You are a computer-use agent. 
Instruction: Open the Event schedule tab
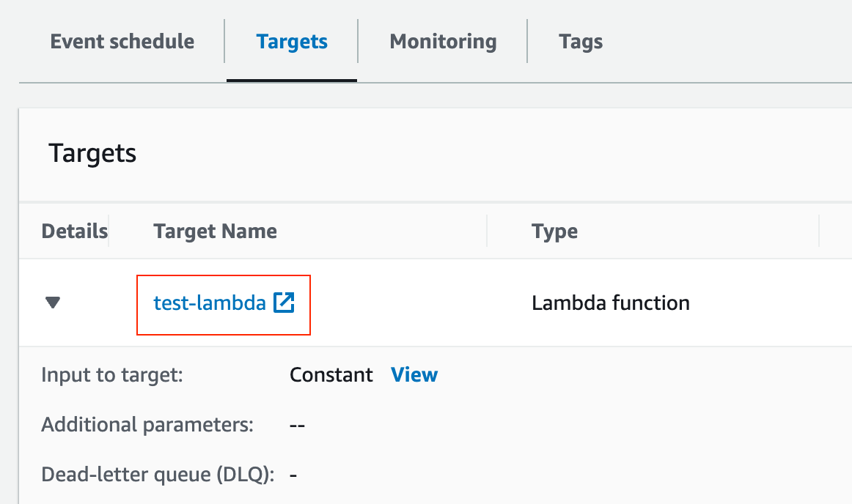tap(122, 41)
